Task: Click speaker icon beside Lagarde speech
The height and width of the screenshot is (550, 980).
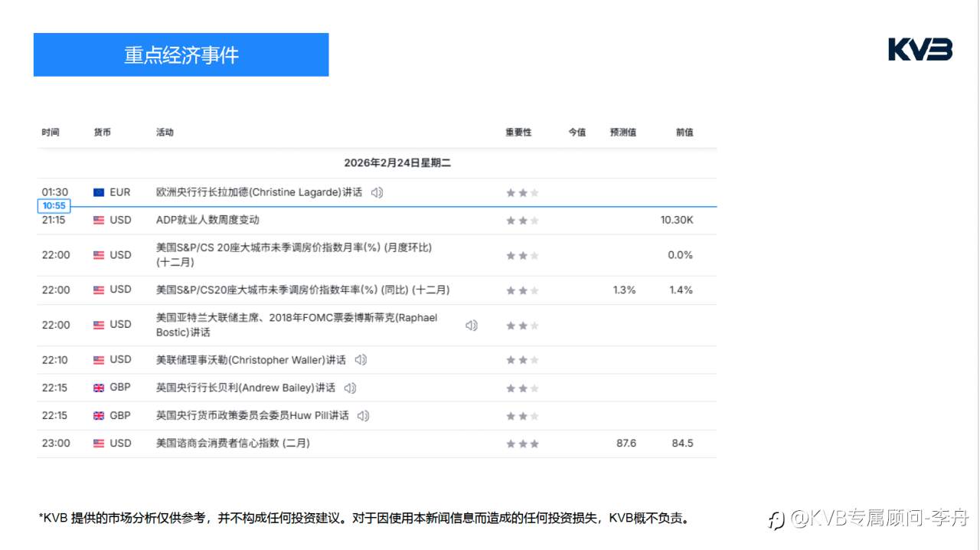Action: click(x=377, y=193)
